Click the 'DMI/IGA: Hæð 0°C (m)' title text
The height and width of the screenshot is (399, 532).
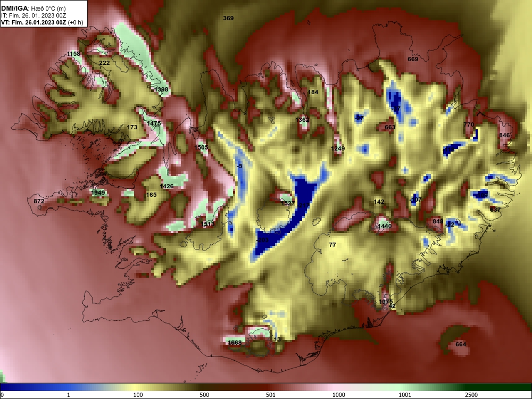pos(34,8)
